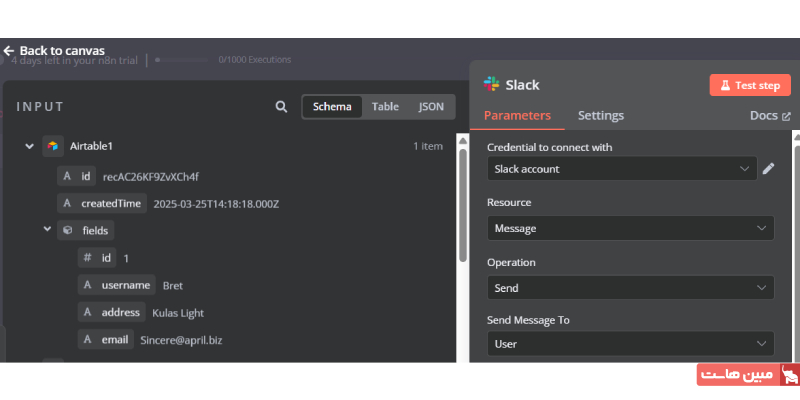
Task: Collapse the Airtable1 tree node
Action: [29, 146]
